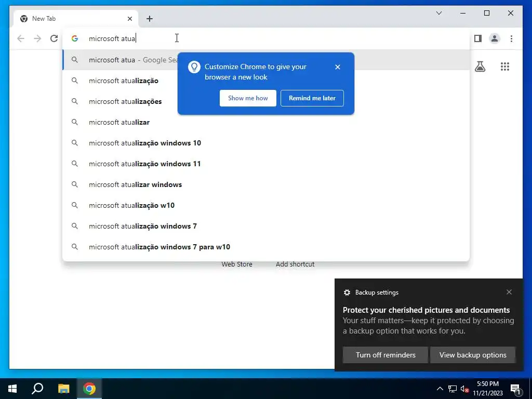Click the forward navigation arrow
Screen dimensions: 532x399
coord(37,38)
